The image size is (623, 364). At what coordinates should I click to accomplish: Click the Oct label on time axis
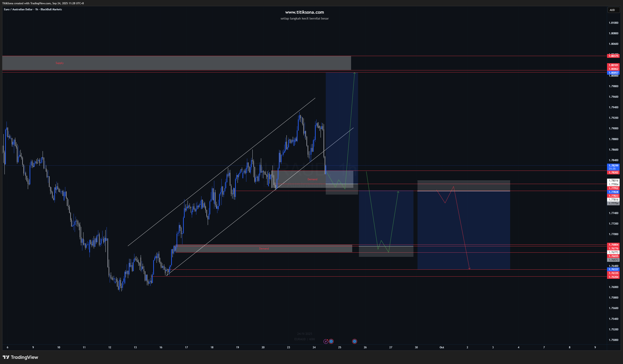point(442,347)
